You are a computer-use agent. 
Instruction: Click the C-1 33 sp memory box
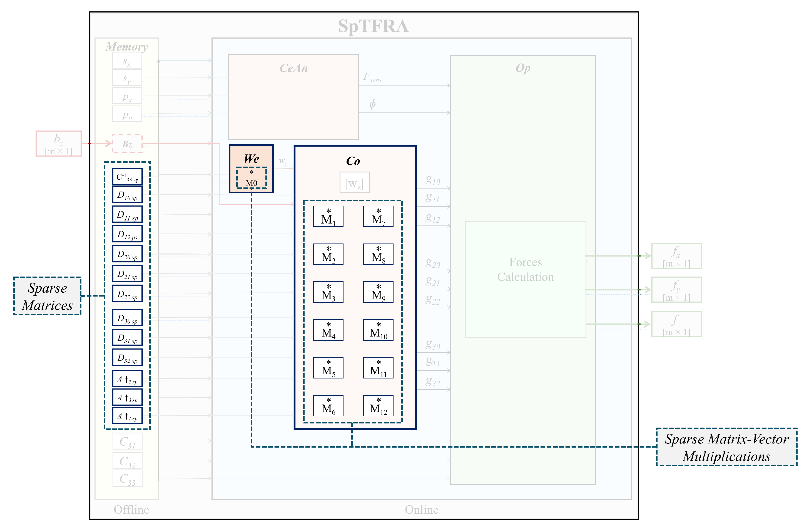tap(128, 177)
